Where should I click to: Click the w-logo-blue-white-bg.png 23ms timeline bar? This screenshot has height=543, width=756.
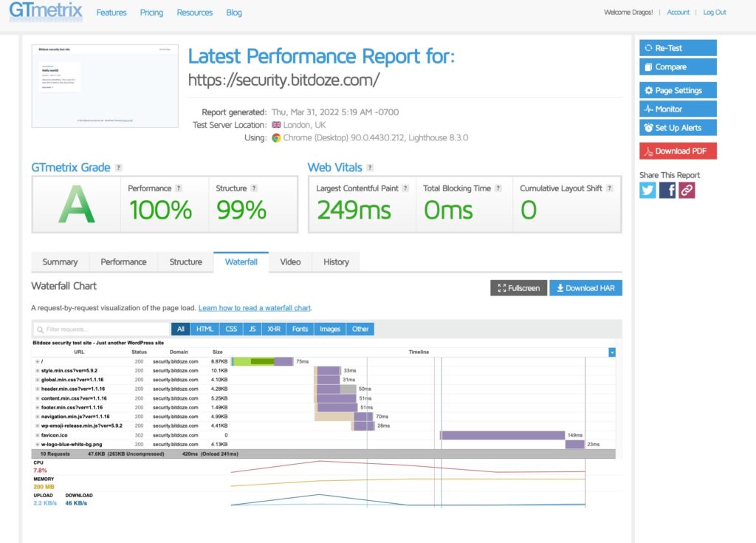(x=574, y=445)
